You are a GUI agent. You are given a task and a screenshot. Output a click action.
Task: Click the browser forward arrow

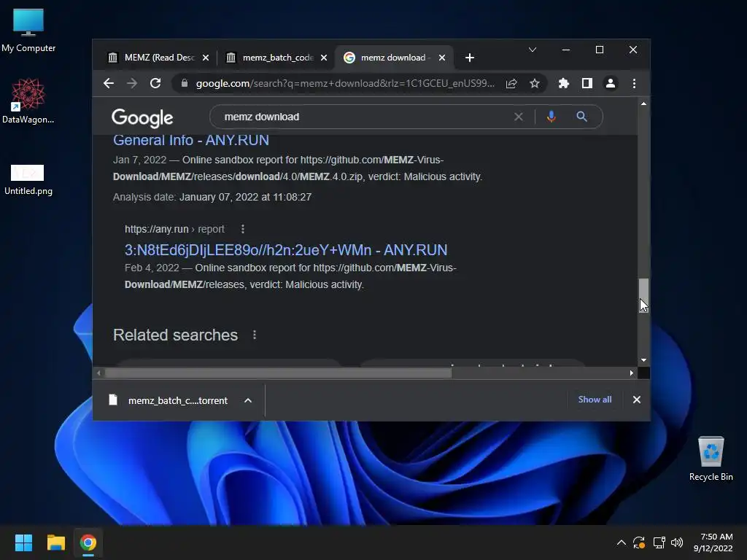(132, 83)
